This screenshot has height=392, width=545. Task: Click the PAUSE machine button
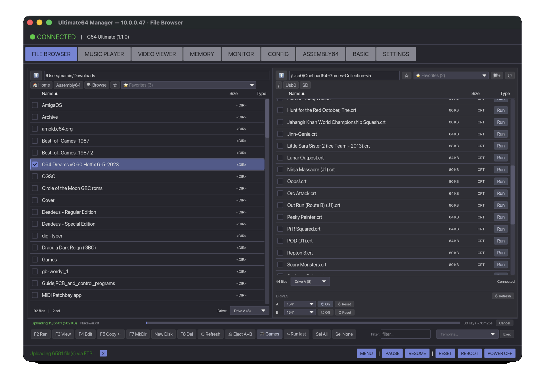(392, 353)
